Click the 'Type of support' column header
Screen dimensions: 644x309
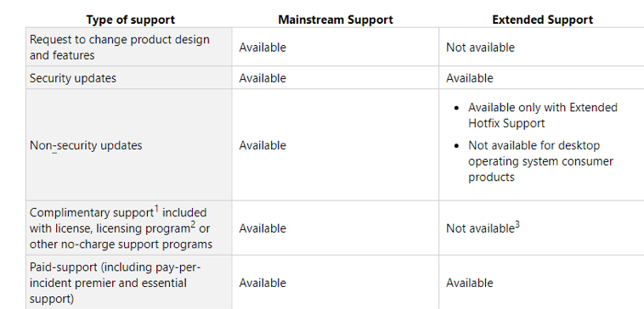tap(130, 20)
